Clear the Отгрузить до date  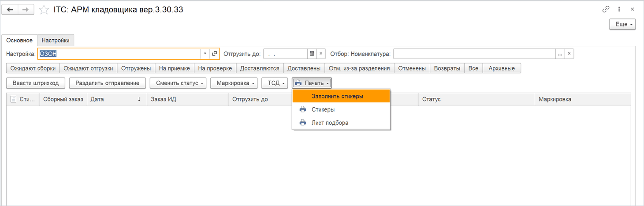click(321, 54)
